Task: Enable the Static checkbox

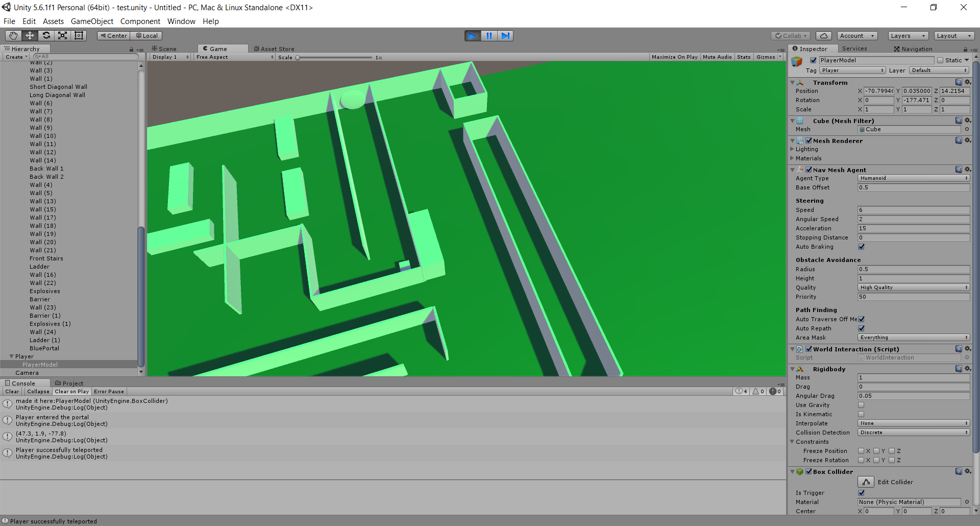Action: pos(940,60)
